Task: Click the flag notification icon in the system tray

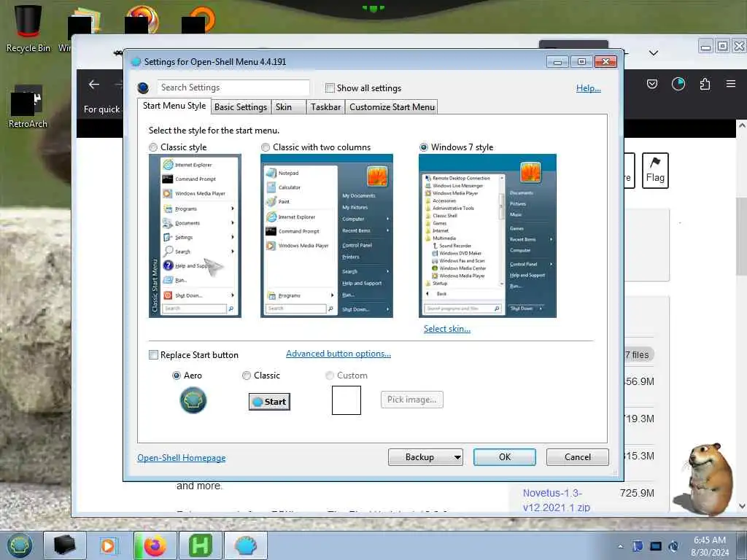Action: (x=638, y=546)
